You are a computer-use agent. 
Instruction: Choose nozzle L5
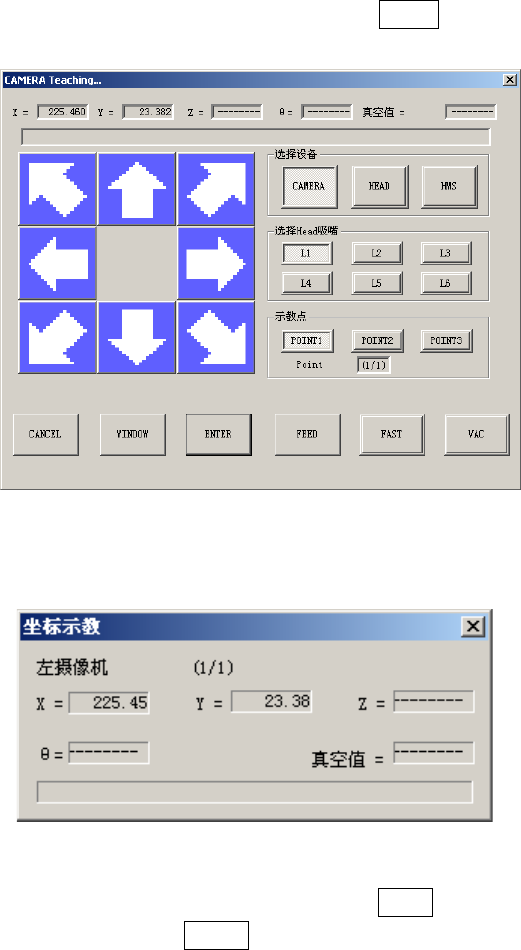coord(377,283)
